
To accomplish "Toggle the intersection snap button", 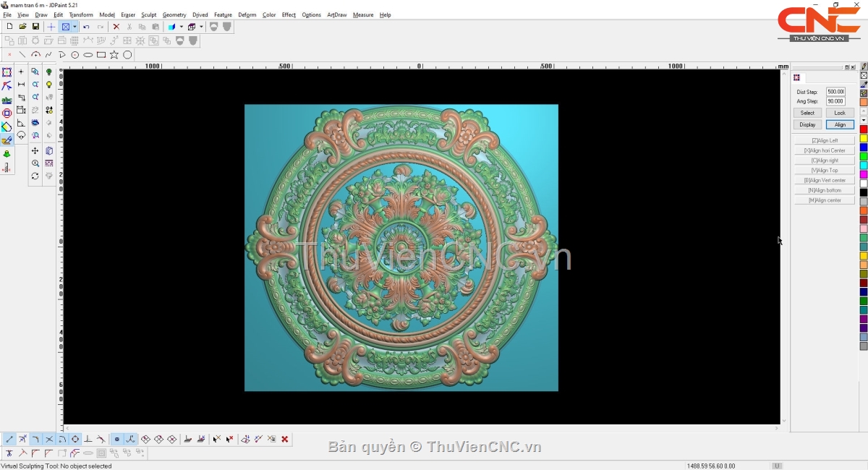I will click(49, 439).
